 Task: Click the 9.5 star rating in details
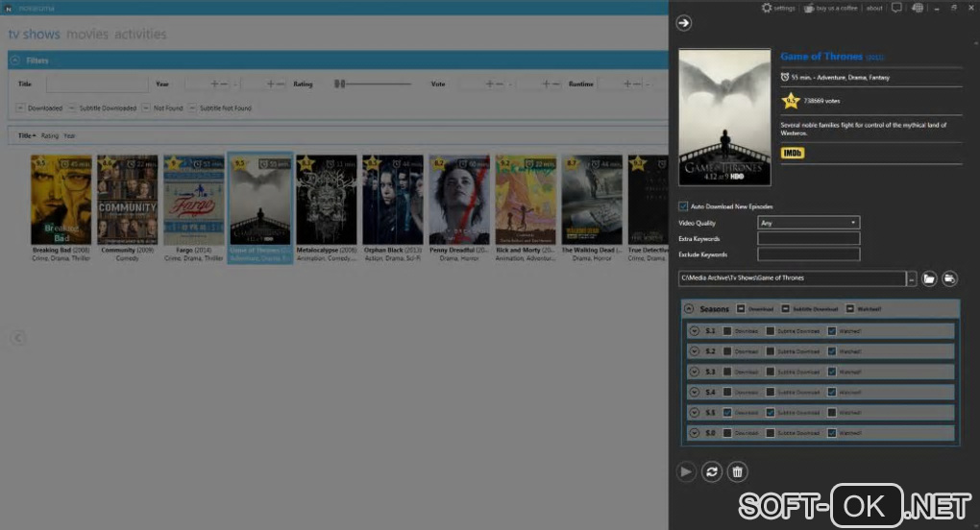[x=791, y=100]
